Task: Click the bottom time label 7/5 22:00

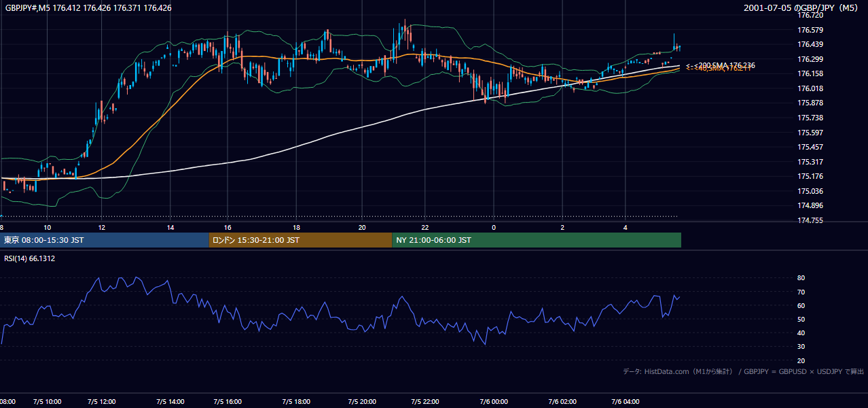Action: (x=424, y=402)
